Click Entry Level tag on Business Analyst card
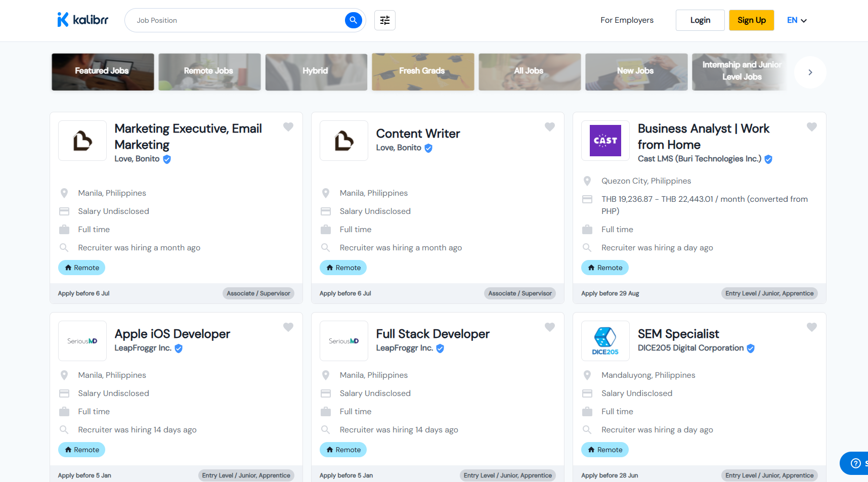 point(769,293)
